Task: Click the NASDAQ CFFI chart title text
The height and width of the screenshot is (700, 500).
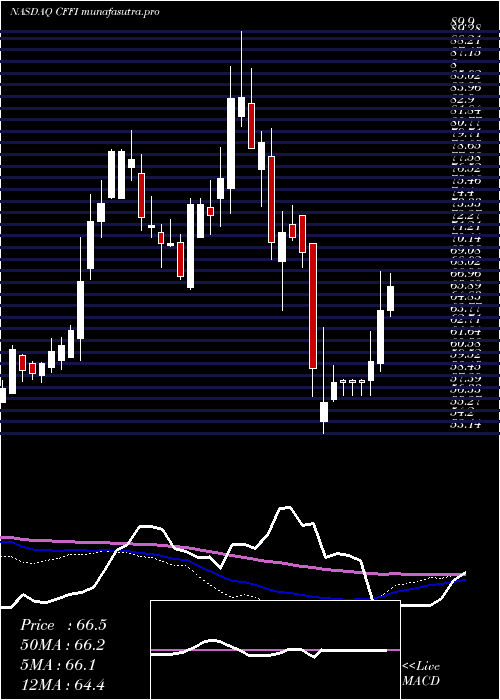Action: pos(84,12)
